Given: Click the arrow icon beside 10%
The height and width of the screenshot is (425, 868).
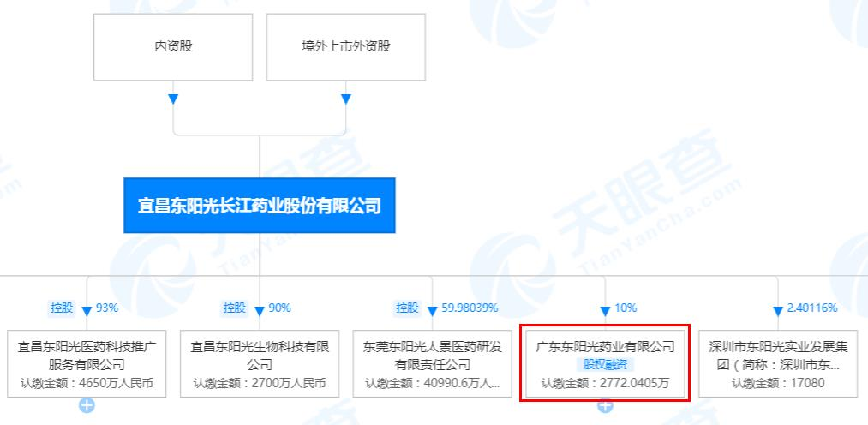Looking at the screenshot, I should tap(605, 311).
